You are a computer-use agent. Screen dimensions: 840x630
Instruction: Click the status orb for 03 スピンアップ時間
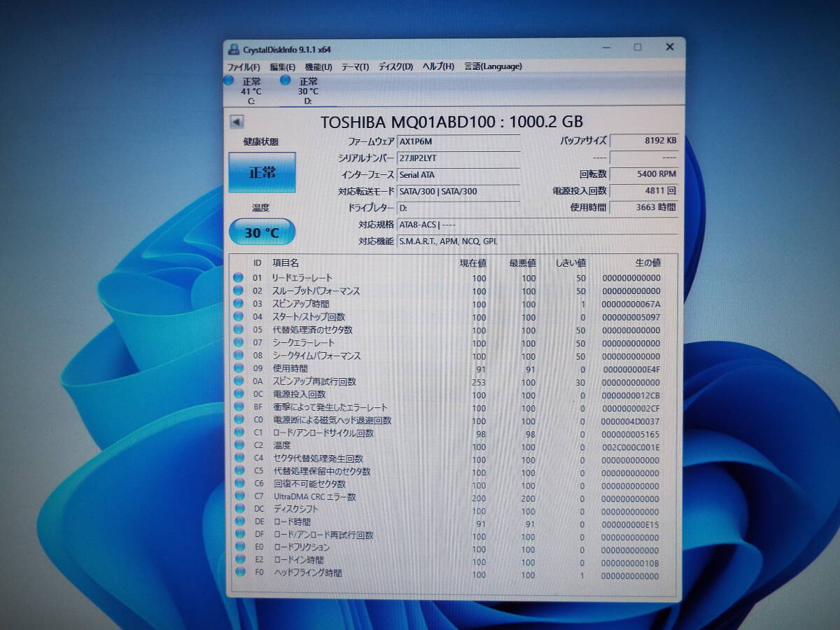[x=239, y=304]
